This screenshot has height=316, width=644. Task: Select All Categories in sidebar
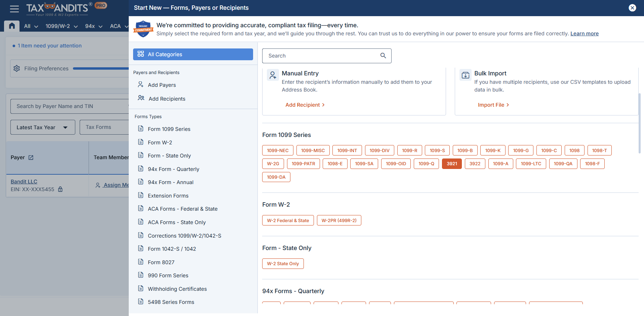(x=193, y=54)
